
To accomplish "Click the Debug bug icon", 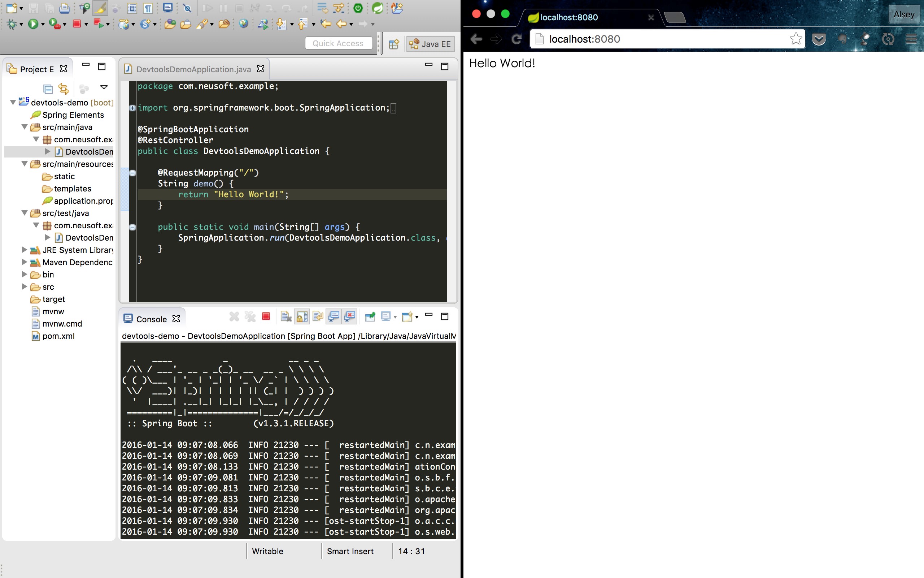I will click(12, 24).
